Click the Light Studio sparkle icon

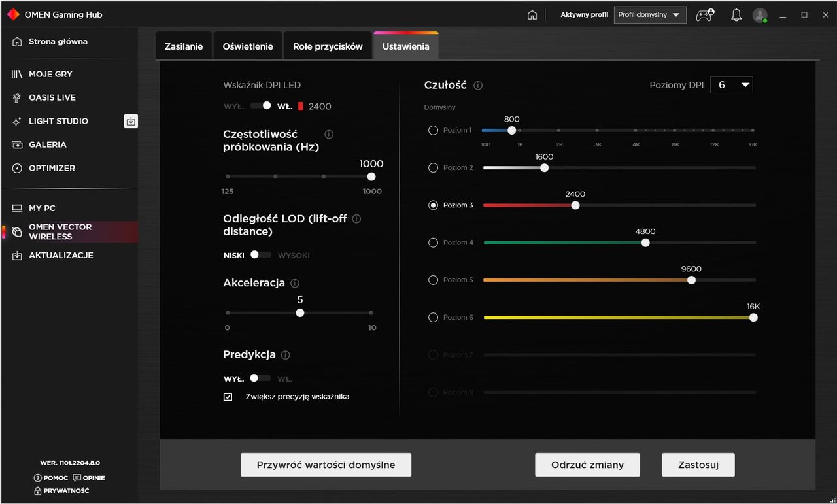click(17, 122)
